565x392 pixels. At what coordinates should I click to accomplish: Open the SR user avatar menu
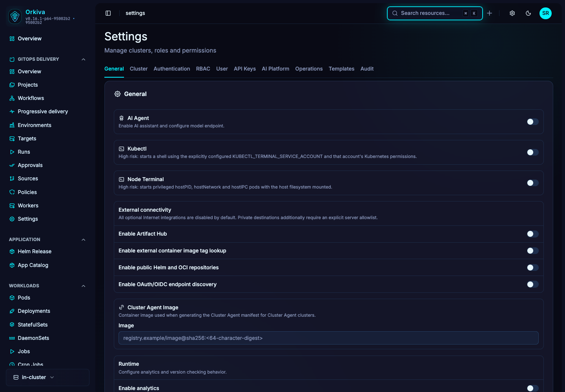pos(546,13)
